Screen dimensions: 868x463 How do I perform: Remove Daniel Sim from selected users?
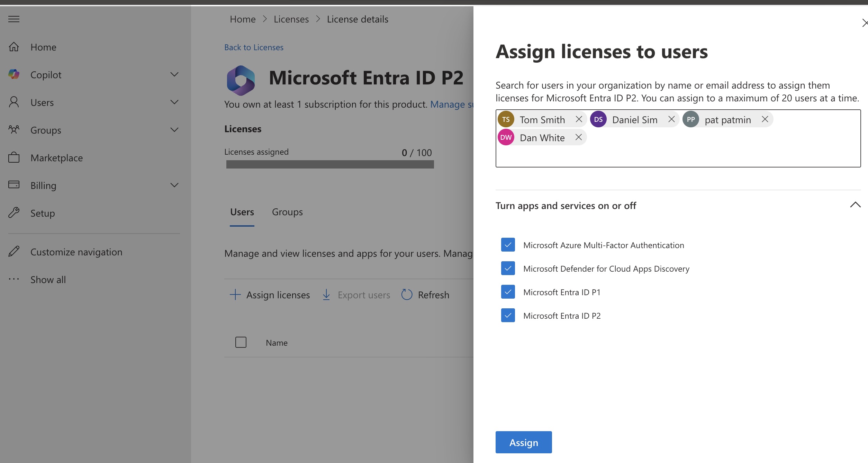(x=671, y=119)
